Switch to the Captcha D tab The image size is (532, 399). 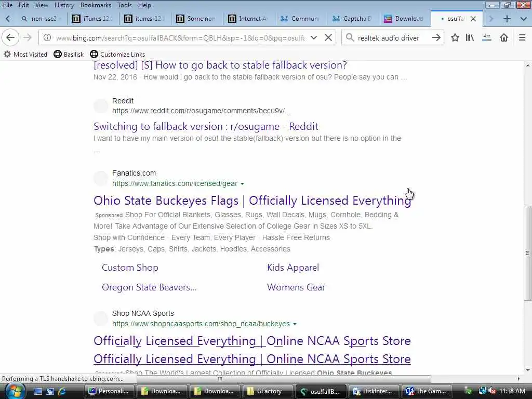click(353, 19)
